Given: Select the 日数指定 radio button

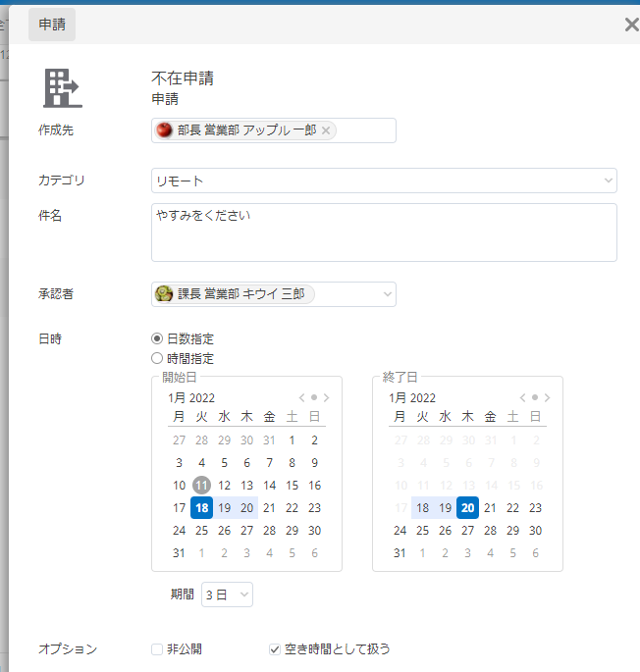Looking at the screenshot, I should tap(157, 338).
